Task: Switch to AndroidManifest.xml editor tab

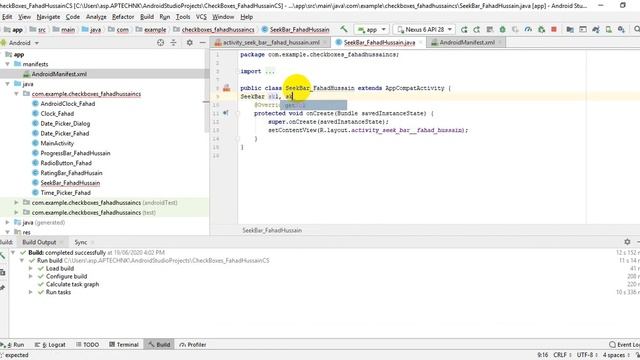Action: click(x=467, y=42)
